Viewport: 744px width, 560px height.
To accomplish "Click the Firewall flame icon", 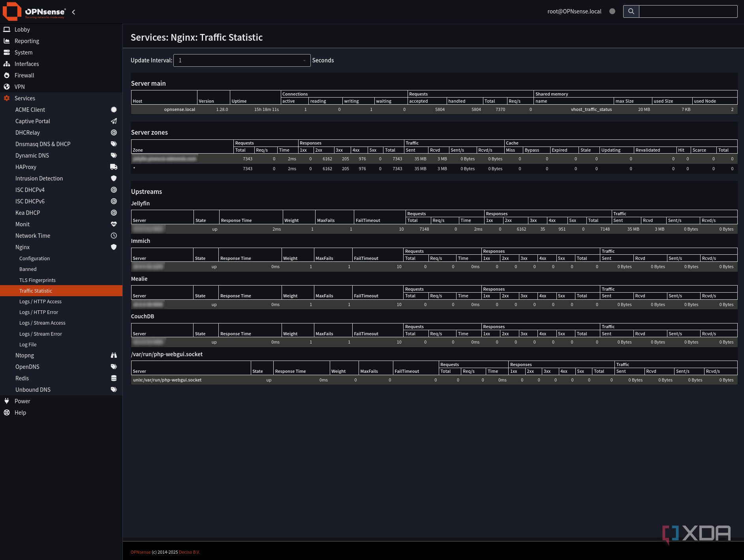I will tap(7, 75).
